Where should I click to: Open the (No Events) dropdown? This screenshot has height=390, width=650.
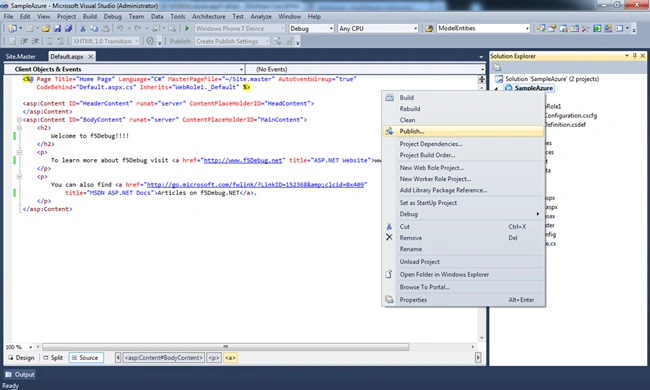pos(482,69)
